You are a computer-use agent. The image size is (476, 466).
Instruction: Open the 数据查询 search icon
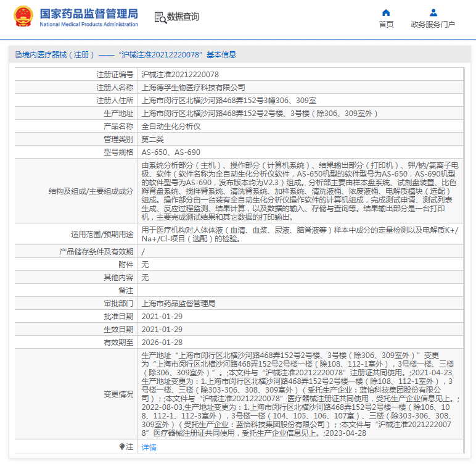point(160,17)
